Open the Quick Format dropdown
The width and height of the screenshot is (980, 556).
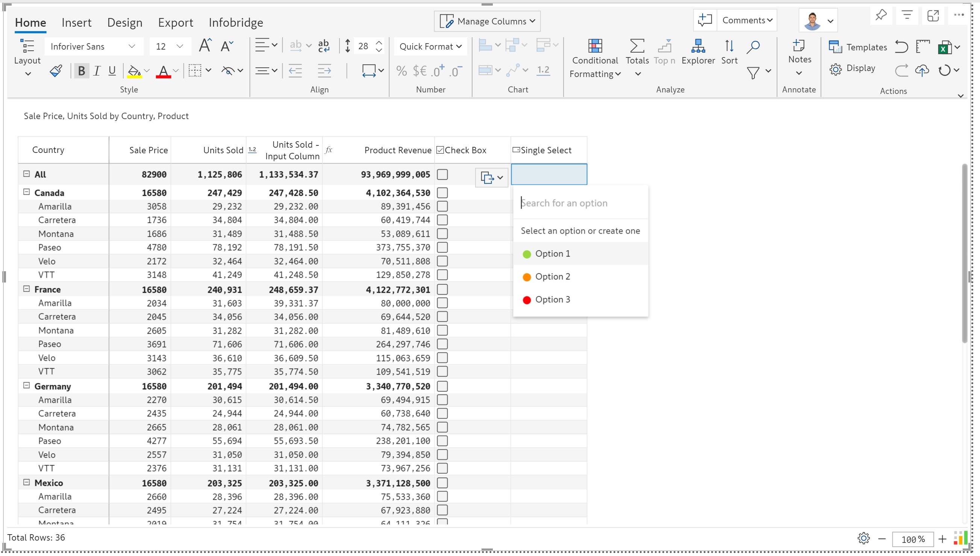430,47
